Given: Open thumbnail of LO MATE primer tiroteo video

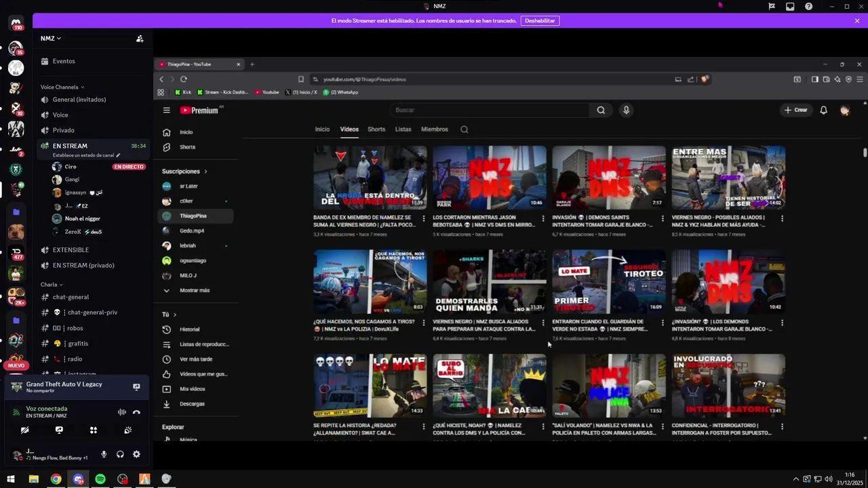Looking at the screenshot, I should [609, 281].
